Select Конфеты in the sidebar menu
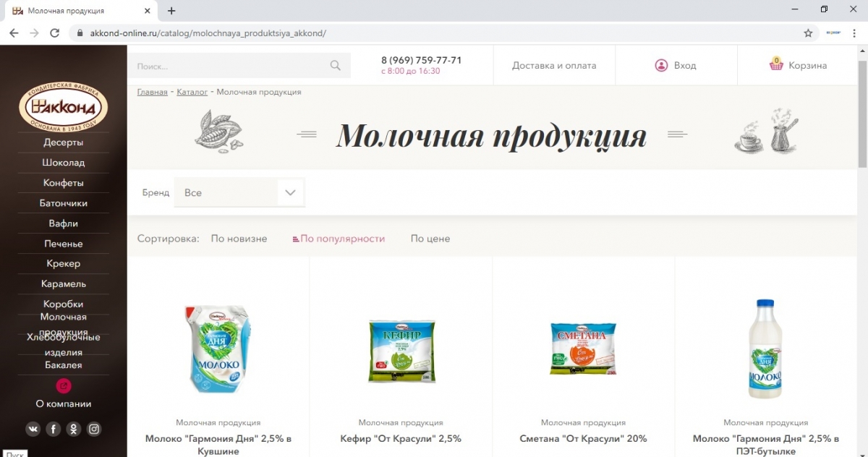 [x=64, y=183]
